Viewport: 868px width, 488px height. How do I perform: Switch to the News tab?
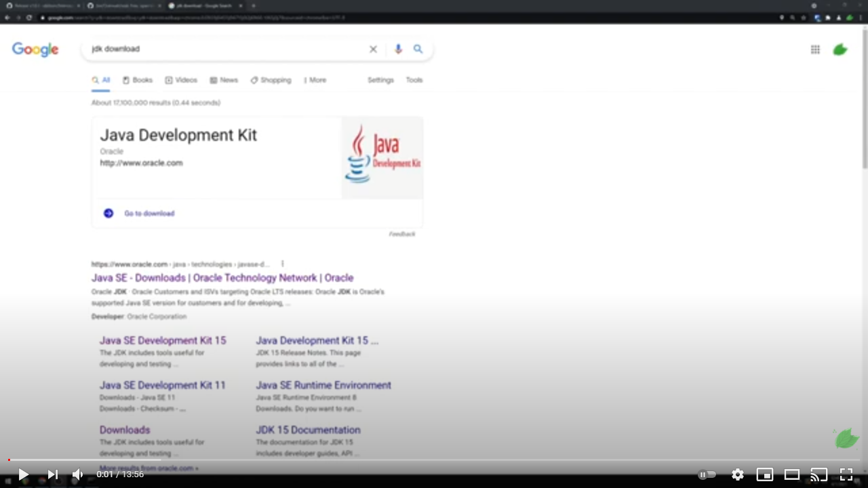pyautogui.click(x=224, y=80)
